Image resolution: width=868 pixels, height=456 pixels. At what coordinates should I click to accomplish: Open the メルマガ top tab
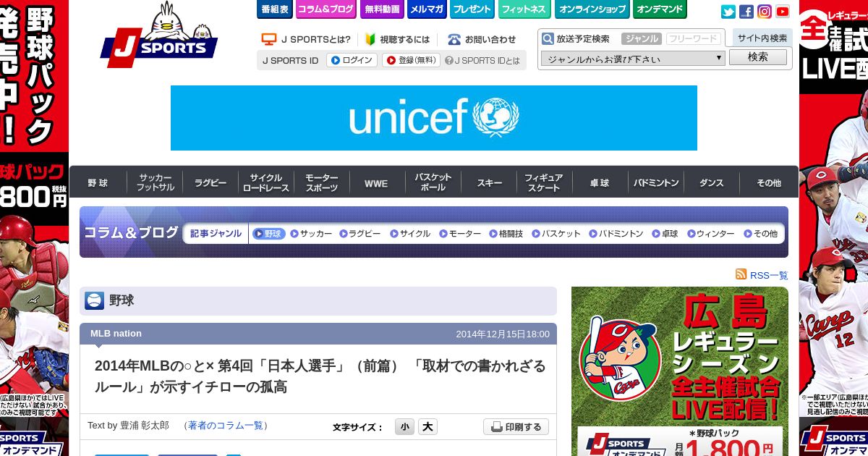[427, 9]
